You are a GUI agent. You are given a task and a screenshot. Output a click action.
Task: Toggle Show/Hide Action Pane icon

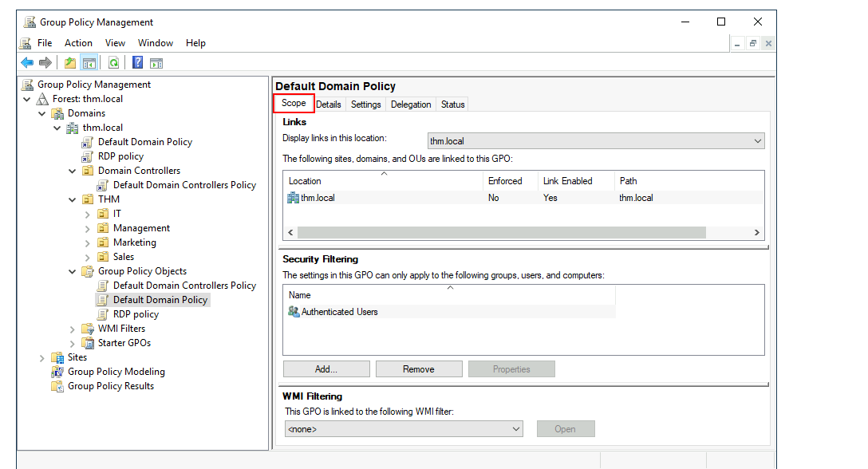click(x=156, y=63)
